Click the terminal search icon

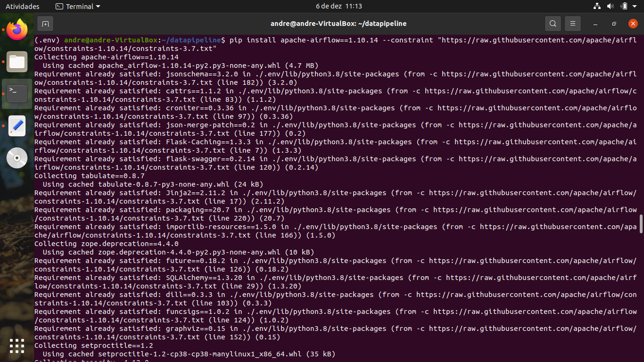[553, 24]
